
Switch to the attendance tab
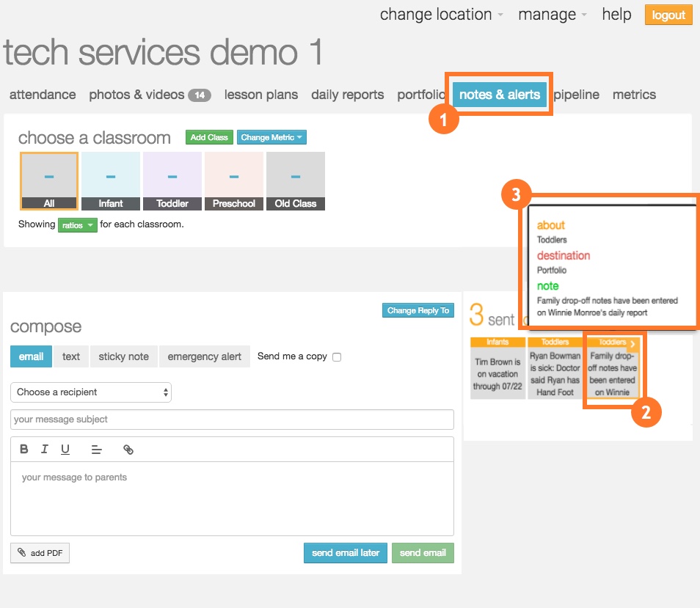tap(42, 94)
